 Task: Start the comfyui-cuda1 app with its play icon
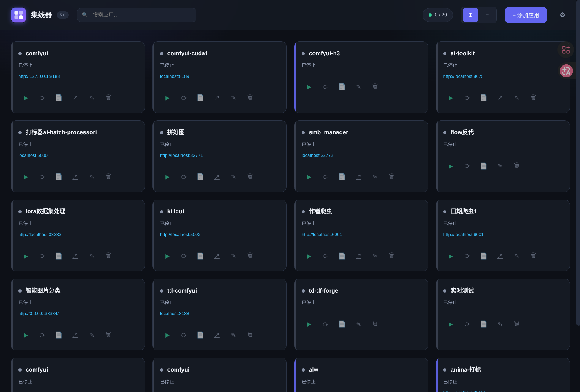point(167,98)
